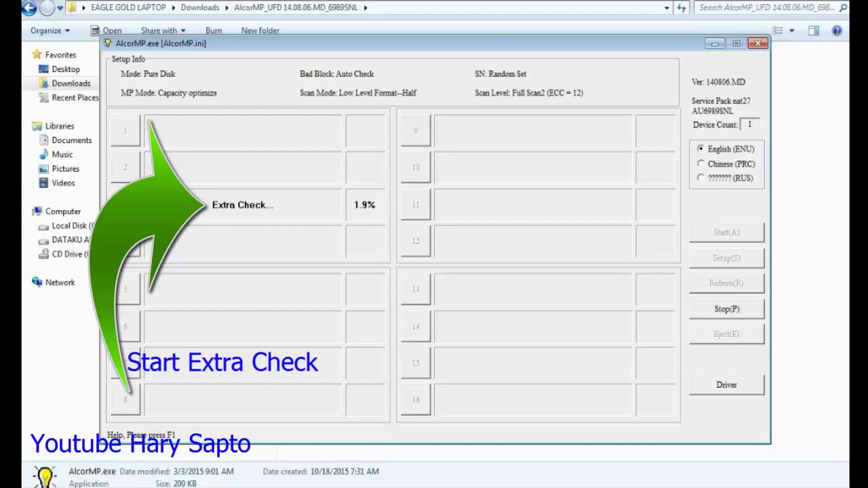Click the Extra Check... status field

point(243,205)
